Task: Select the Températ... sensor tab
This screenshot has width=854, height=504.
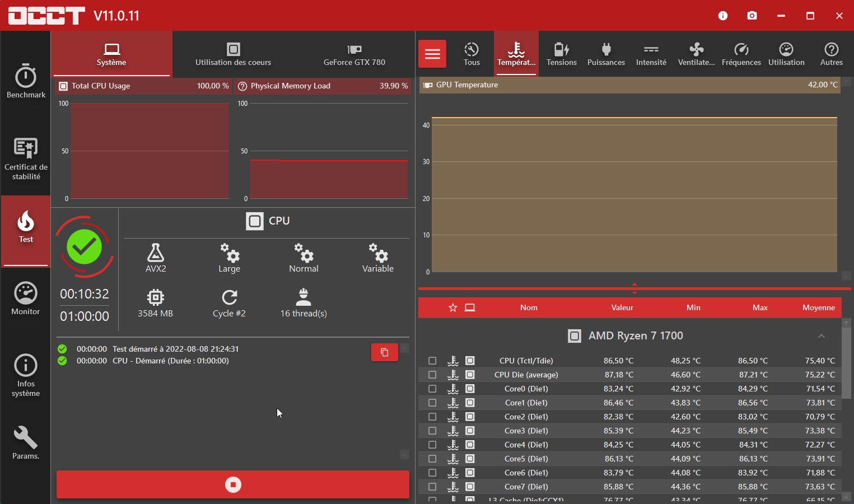Action: tap(516, 54)
